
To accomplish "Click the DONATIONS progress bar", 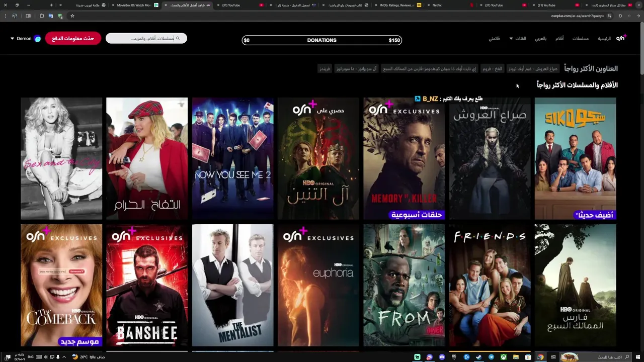I will pyautogui.click(x=322, y=40).
